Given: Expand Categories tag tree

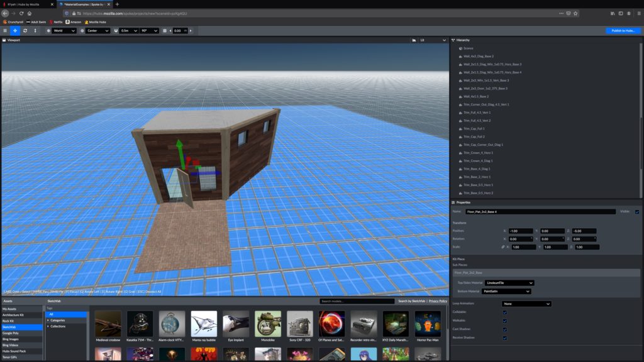Looking at the screenshot, I should 48,320.
